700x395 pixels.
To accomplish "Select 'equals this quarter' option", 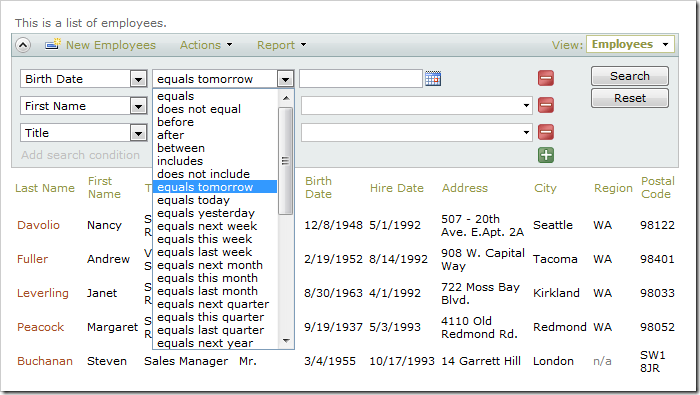I will [215, 316].
